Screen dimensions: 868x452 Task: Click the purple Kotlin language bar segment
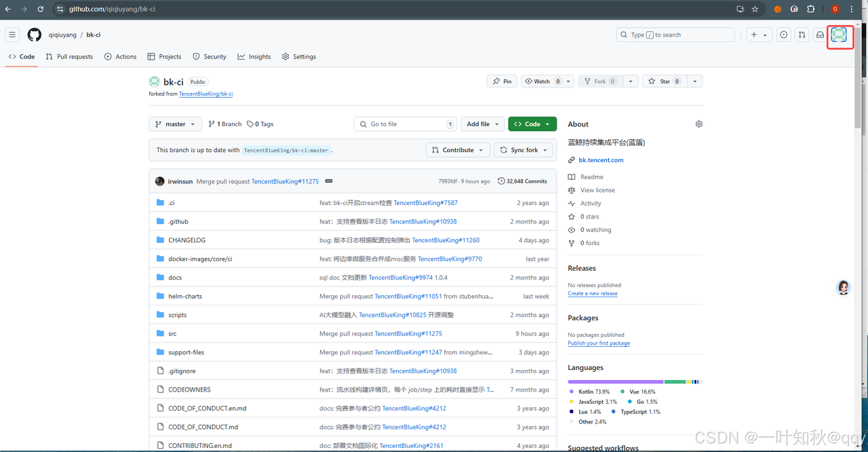click(x=616, y=382)
